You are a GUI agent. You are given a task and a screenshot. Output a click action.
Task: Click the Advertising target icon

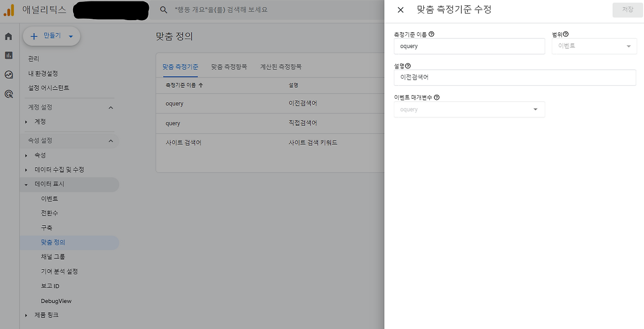8,94
